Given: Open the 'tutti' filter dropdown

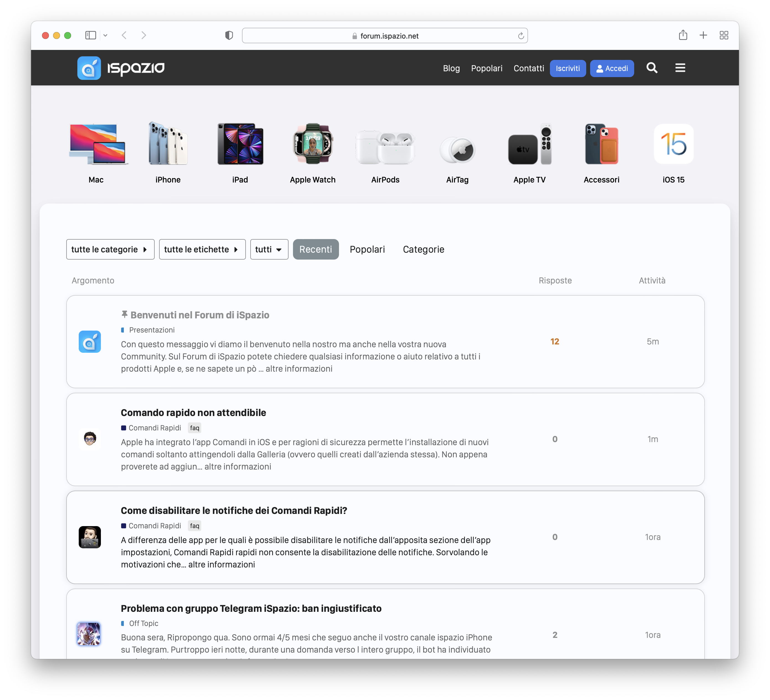Looking at the screenshot, I should pyautogui.click(x=269, y=250).
